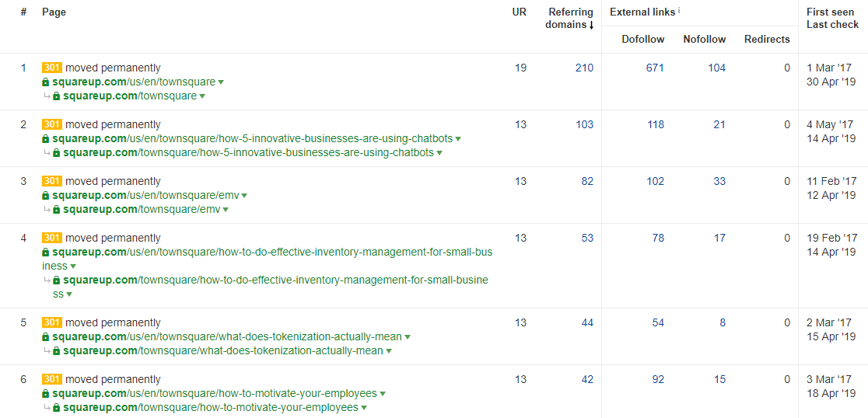The height and width of the screenshot is (418, 868).
Task: Expand the what-does-tokenization-actually-mean source URL dropdown
Action: (x=408, y=337)
